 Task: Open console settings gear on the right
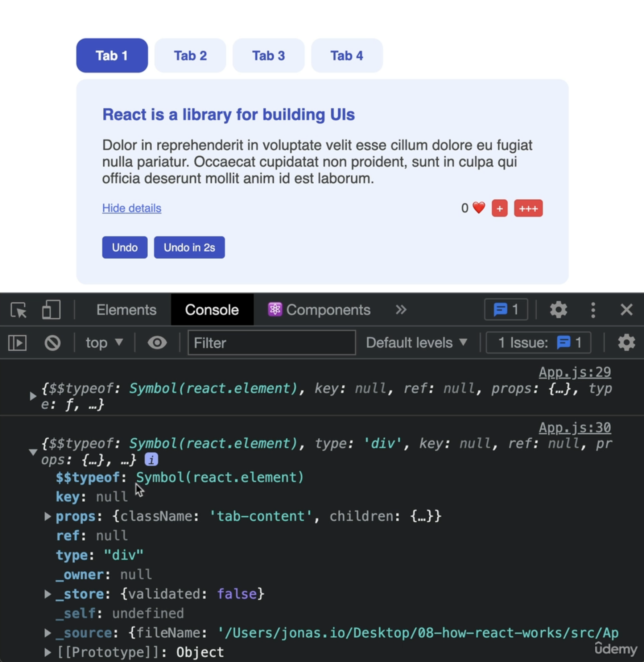pyautogui.click(x=626, y=343)
